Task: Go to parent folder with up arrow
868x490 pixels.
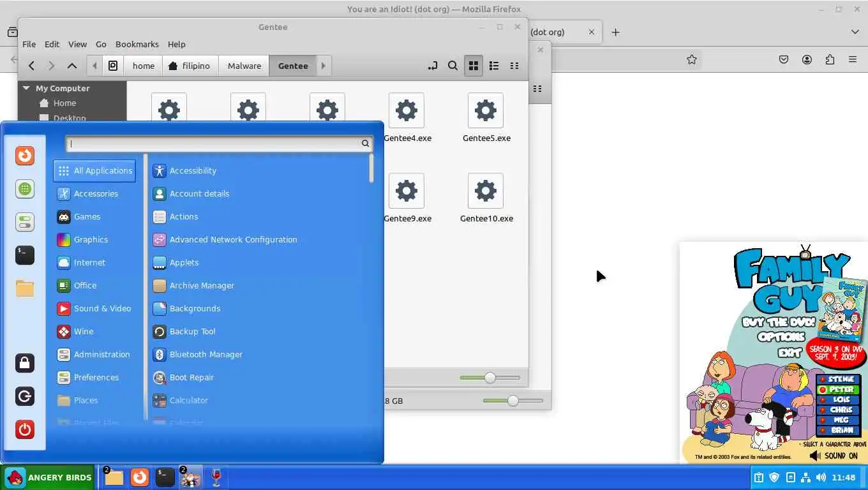Action: pyautogui.click(x=72, y=66)
